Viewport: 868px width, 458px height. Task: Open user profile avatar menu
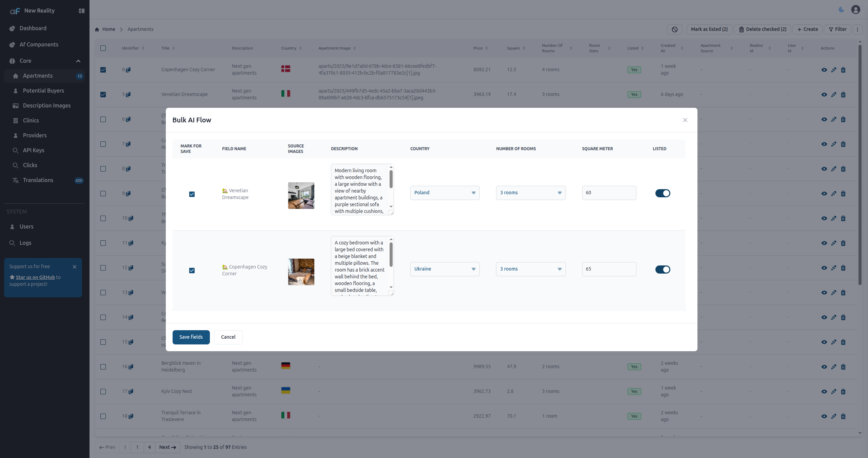point(855,9)
